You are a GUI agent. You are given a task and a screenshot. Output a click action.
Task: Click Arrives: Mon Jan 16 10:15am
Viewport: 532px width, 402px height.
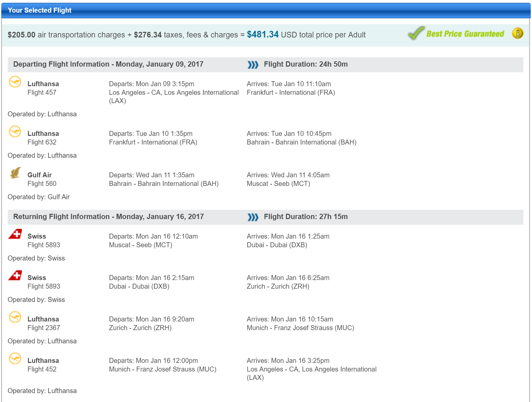[290, 319]
